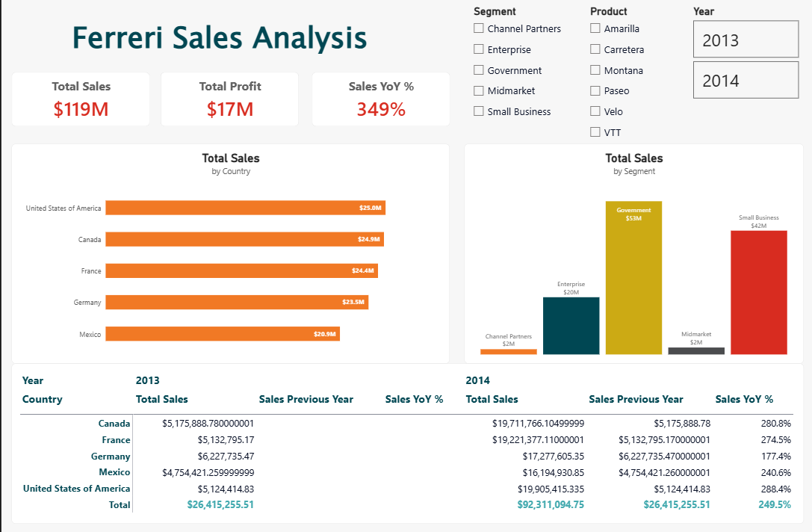Check the Amarilla product checkbox
Image resolution: width=812 pixels, height=532 pixels.
(x=595, y=28)
